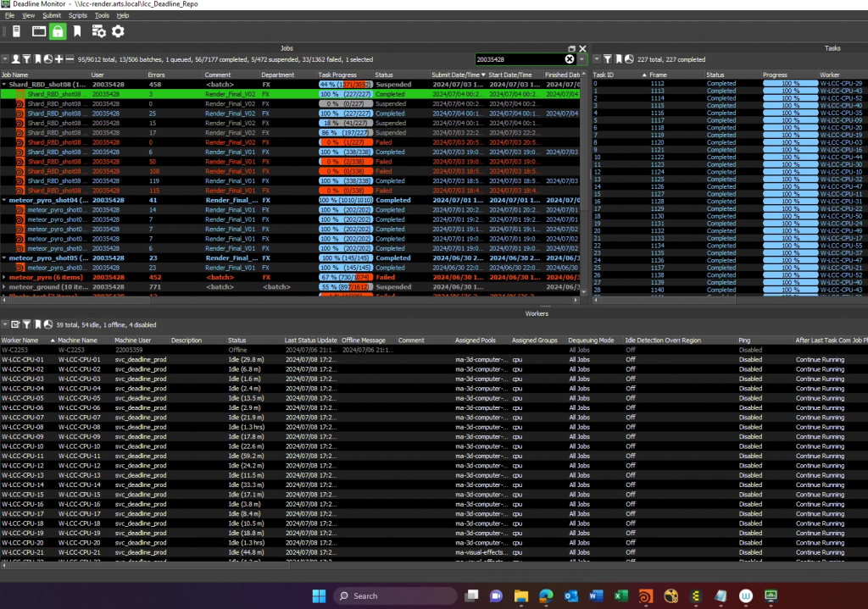868x609 pixels.
Task: Click the funnel filter icon in Jobs toolbar
Action: (x=26, y=59)
